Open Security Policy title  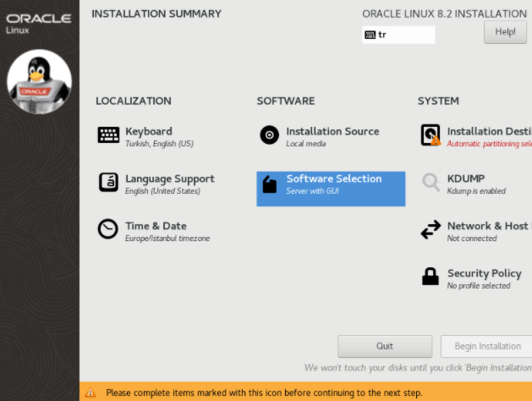tap(484, 273)
